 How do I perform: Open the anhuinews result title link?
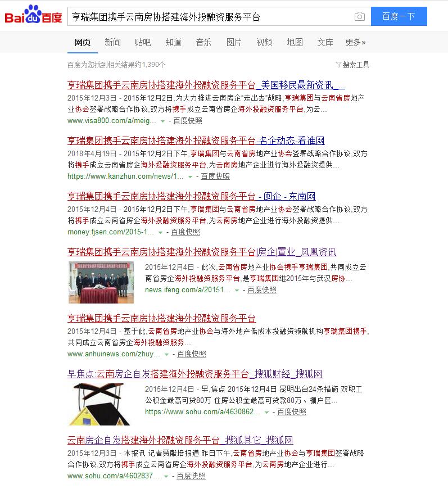(x=161, y=318)
